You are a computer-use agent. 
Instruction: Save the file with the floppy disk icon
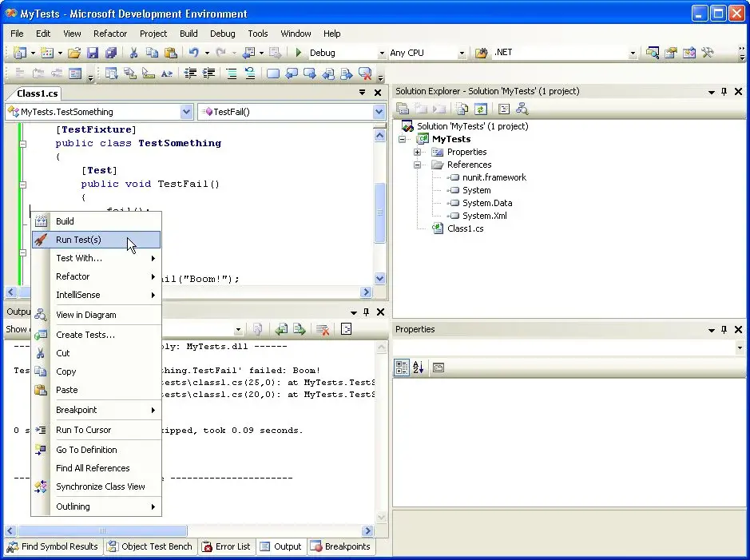click(x=93, y=53)
